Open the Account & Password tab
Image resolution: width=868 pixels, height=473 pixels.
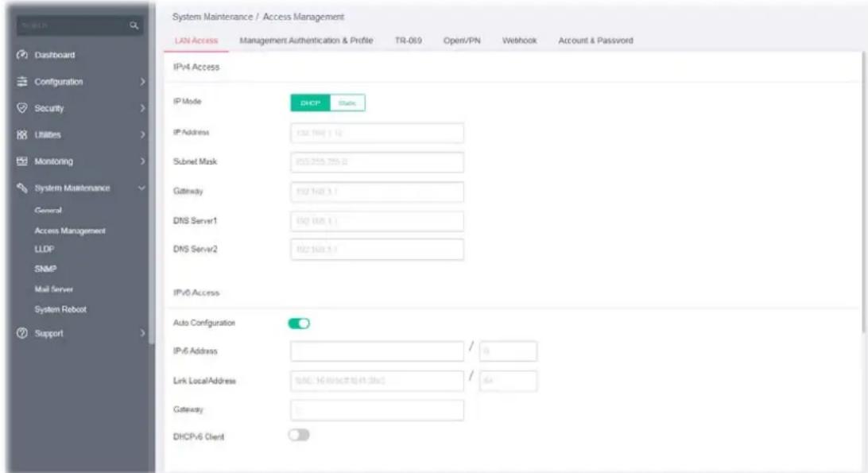coord(595,41)
